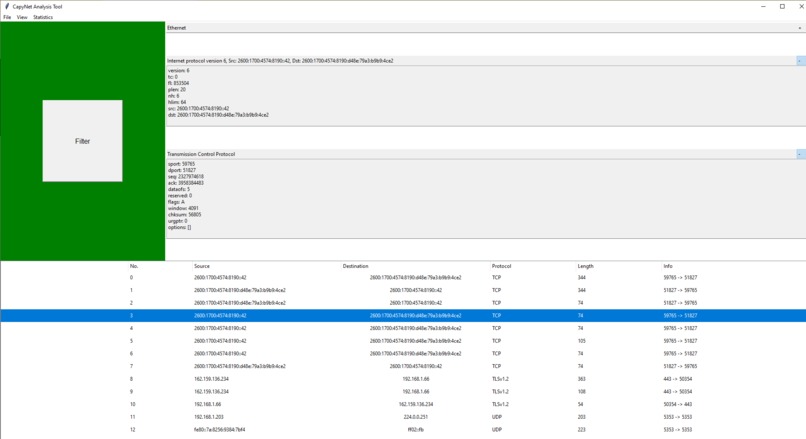Click info 50354 -> 443

tap(677, 404)
